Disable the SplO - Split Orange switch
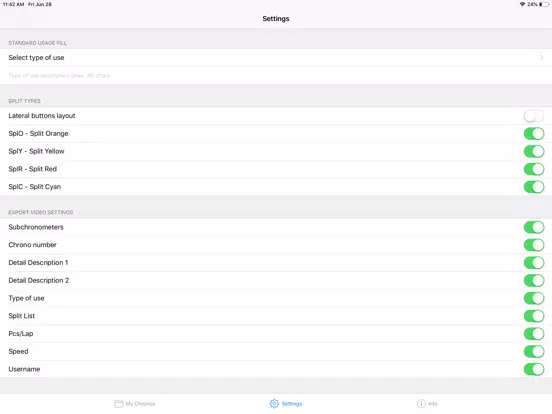 click(534, 134)
